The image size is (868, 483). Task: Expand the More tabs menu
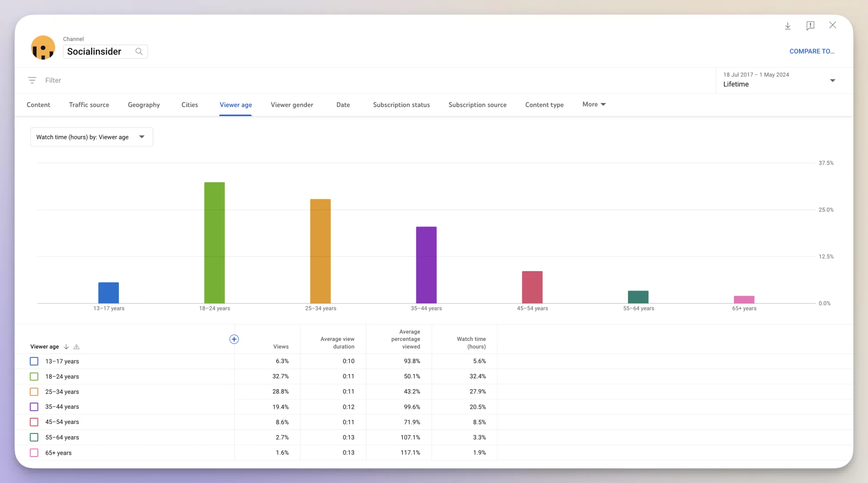pyautogui.click(x=594, y=105)
